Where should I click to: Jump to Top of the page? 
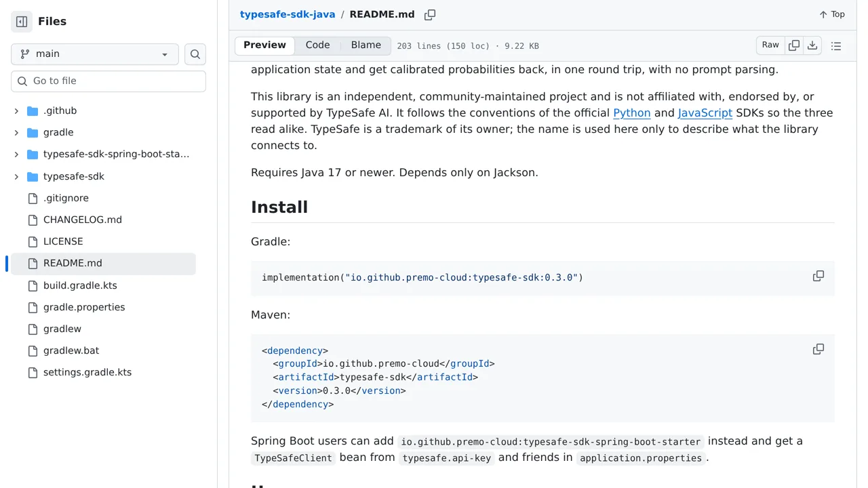pyautogui.click(x=832, y=14)
